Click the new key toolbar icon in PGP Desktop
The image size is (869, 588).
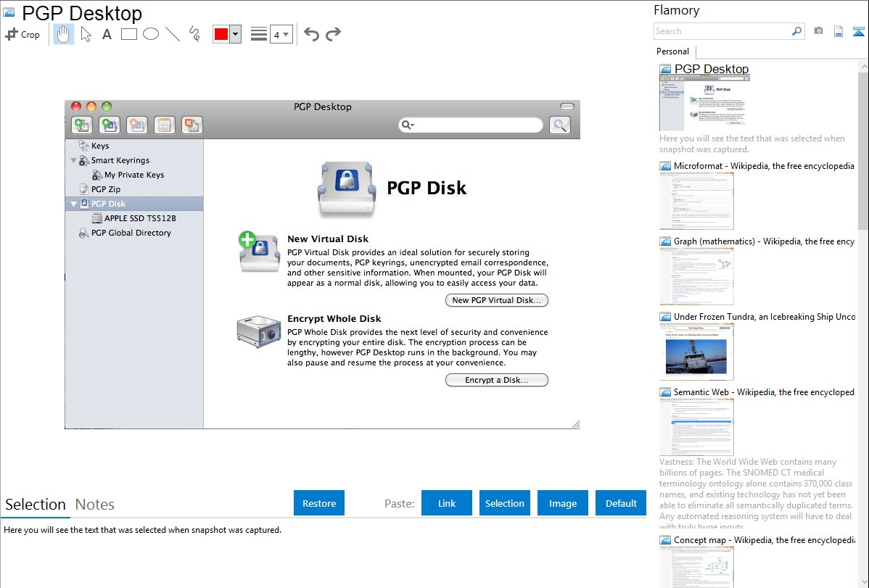82,125
